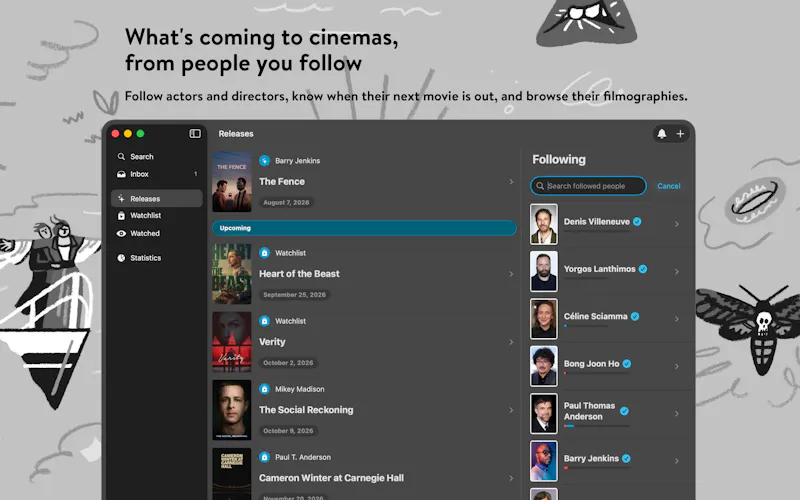Click the October 9, 2026 date tag
The height and width of the screenshot is (500, 800).
tap(288, 431)
